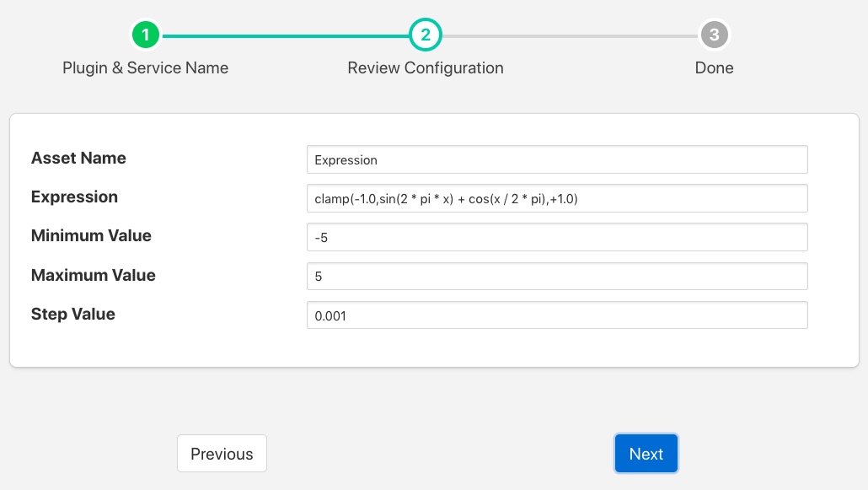868x490 pixels.
Task: Go to Plugin & Service Name step label
Action: point(146,68)
